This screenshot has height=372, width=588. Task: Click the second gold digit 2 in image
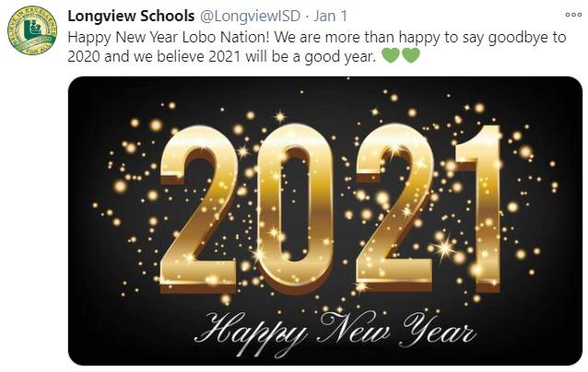point(394,208)
